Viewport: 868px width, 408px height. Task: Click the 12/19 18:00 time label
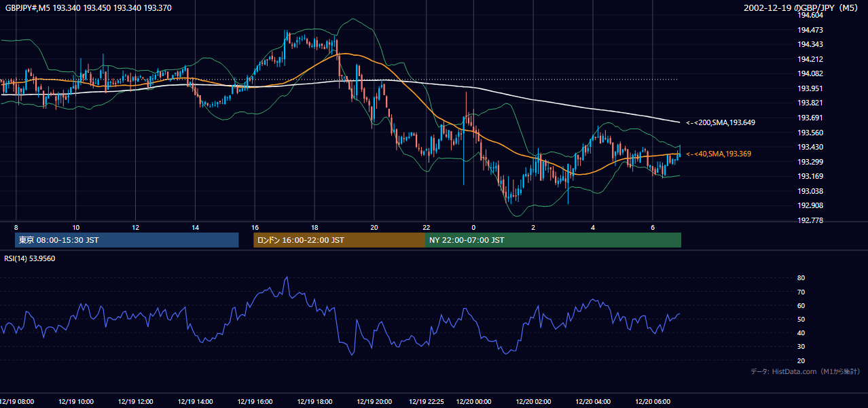tap(315, 402)
